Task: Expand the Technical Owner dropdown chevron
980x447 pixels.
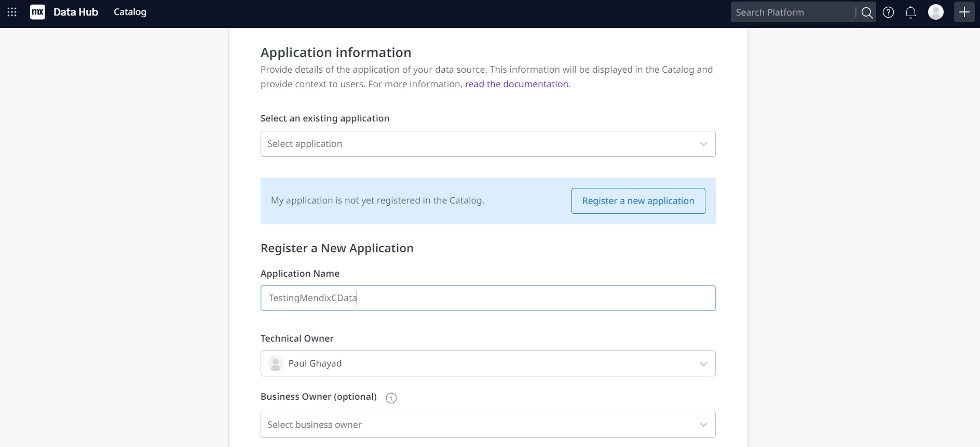Action: (x=703, y=364)
